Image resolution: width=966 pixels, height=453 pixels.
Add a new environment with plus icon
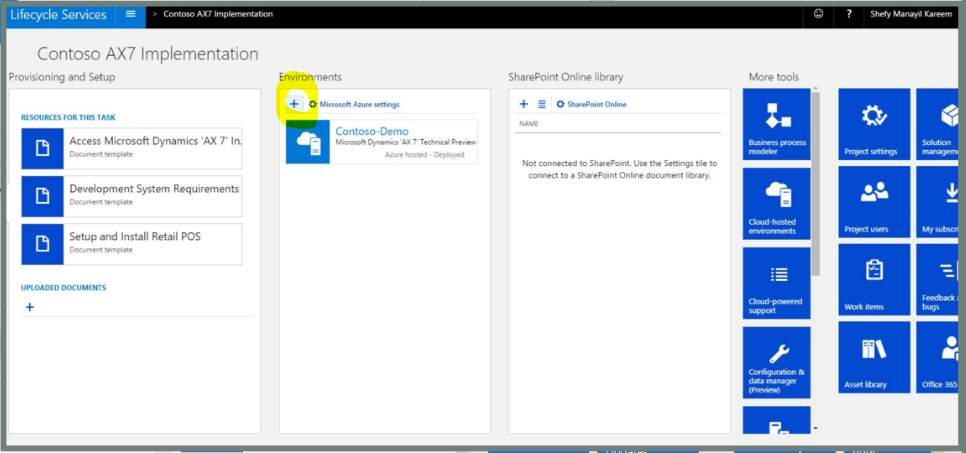(x=294, y=104)
